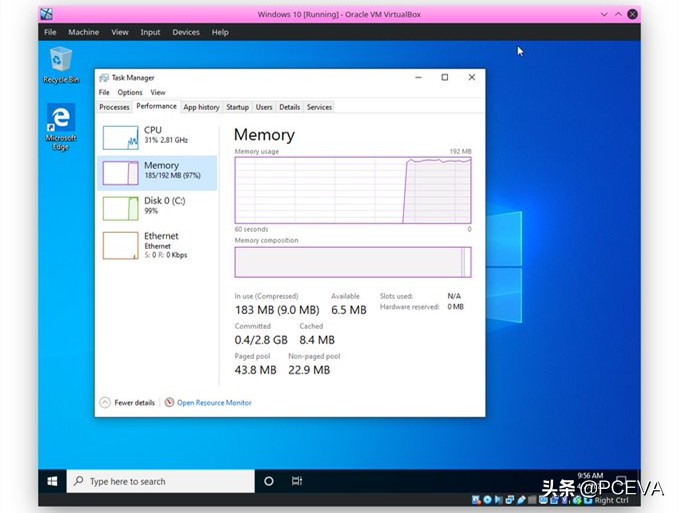The image size is (679, 513).
Task: Select the CPU mini graph thumbnail
Action: [120, 137]
